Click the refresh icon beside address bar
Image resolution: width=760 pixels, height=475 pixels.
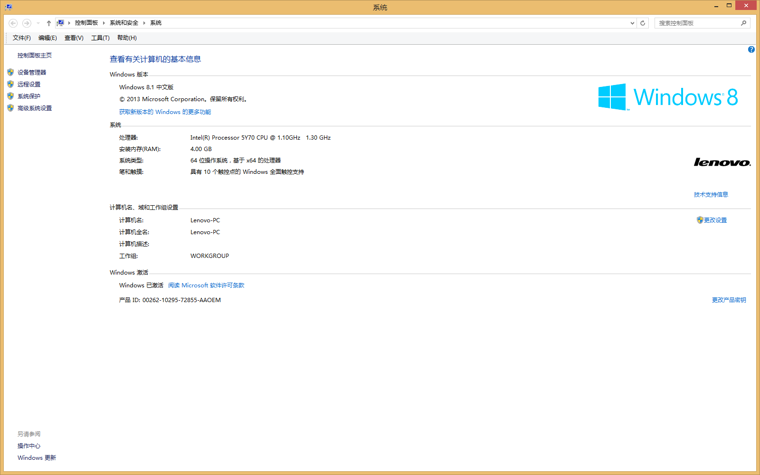[643, 23]
